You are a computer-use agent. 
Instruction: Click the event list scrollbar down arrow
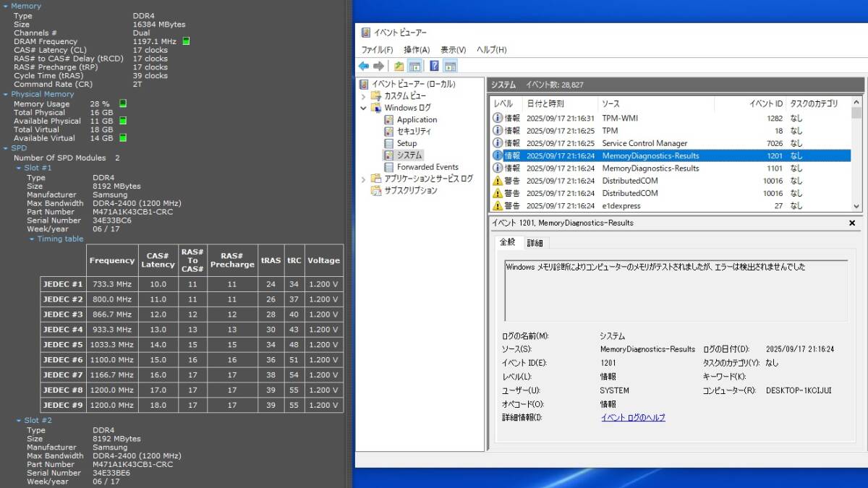856,206
